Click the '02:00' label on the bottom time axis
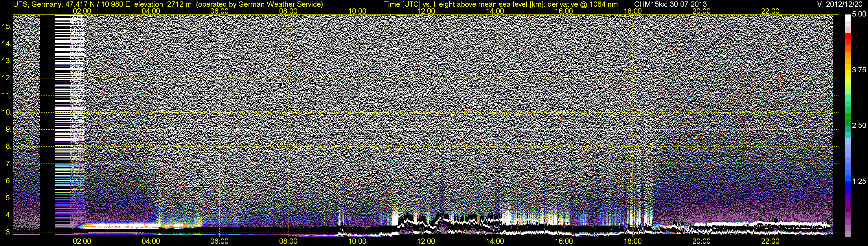Viewport: 868px width, 246px height. [x=82, y=241]
